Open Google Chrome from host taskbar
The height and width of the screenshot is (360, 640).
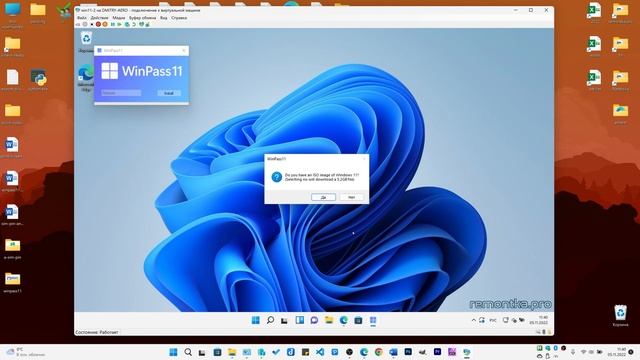[379, 352]
